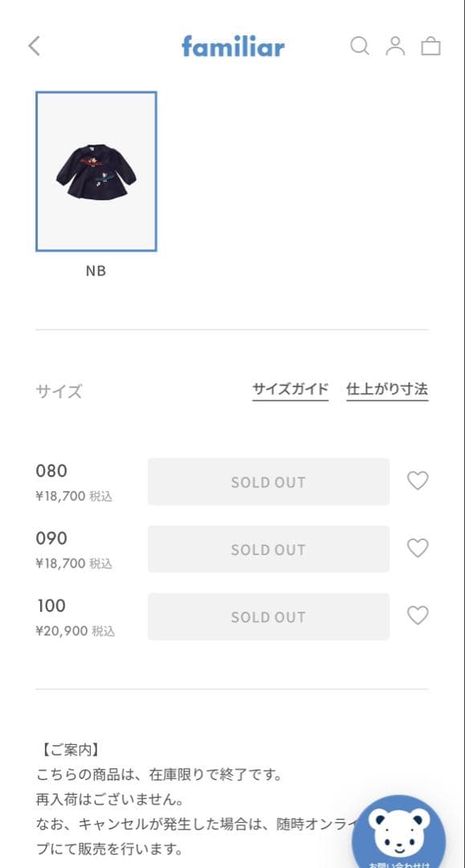This screenshot has width=465, height=868.
Task: Tap the back arrow icon
Action: pos(34,46)
